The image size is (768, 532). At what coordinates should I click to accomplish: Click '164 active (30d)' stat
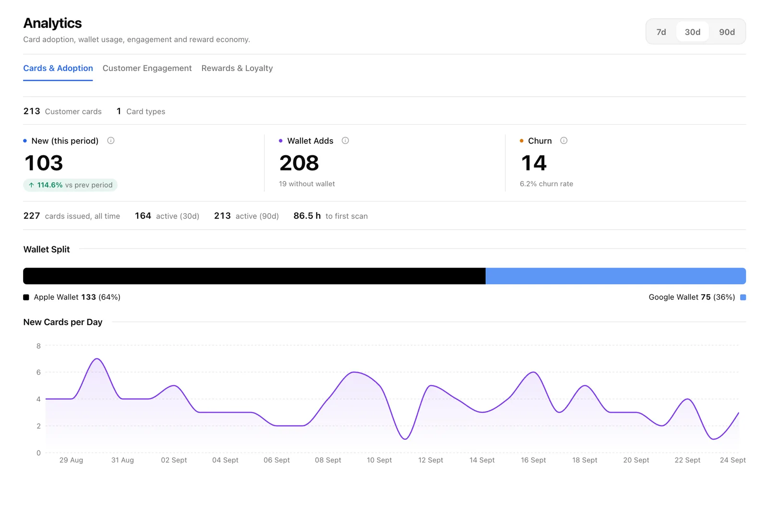click(x=167, y=216)
